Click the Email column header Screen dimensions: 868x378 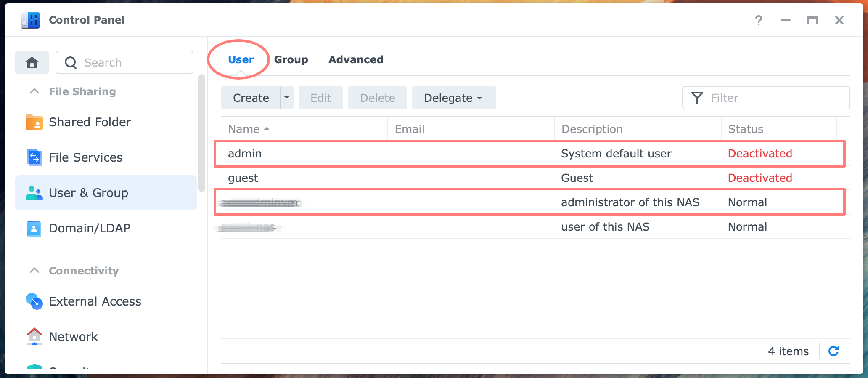tap(471, 129)
